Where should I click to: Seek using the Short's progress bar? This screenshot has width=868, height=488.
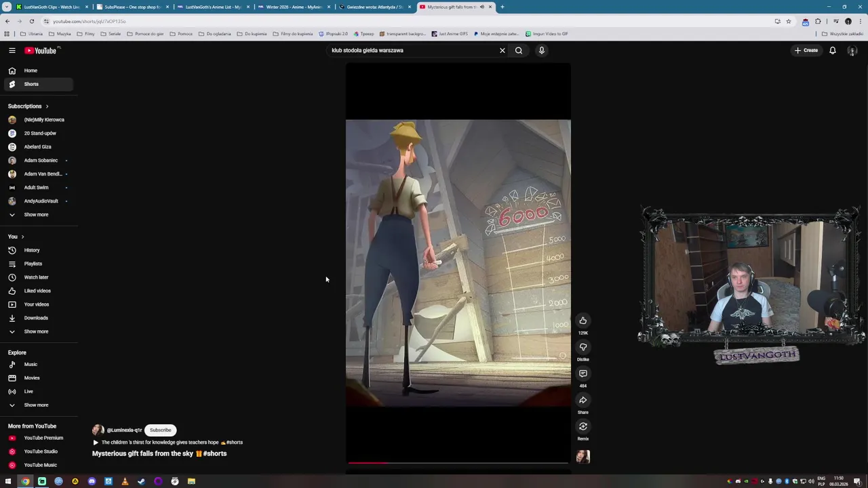tap(458, 463)
